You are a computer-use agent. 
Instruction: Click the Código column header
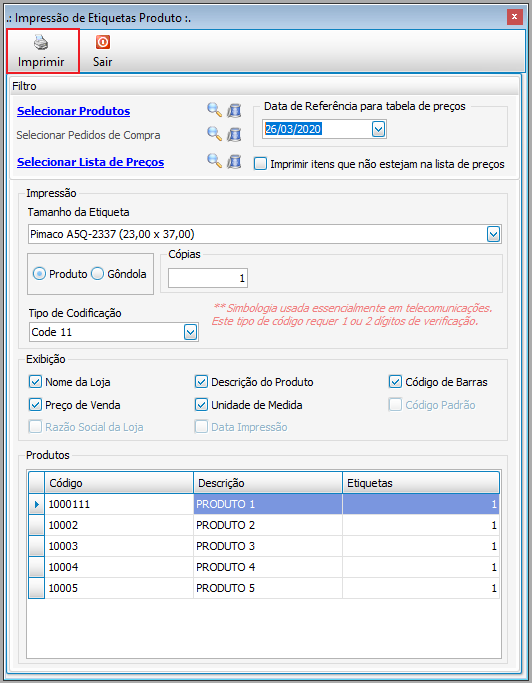coord(119,483)
